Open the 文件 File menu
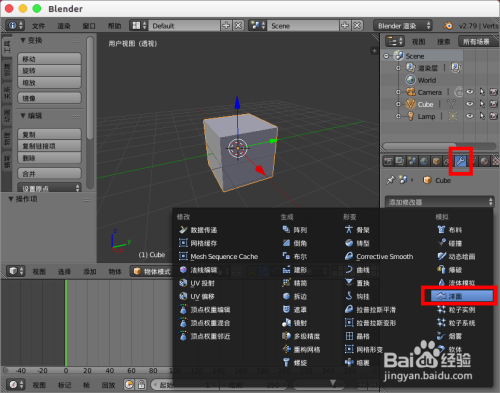Image resolution: width=500 pixels, height=393 pixels. point(39,26)
